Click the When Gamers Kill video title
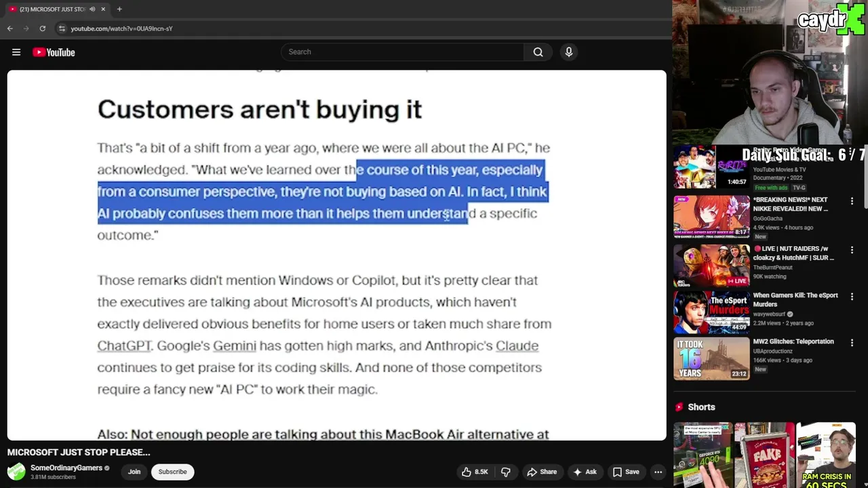The height and width of the screenshot is (488, 868). pos(795,300)
